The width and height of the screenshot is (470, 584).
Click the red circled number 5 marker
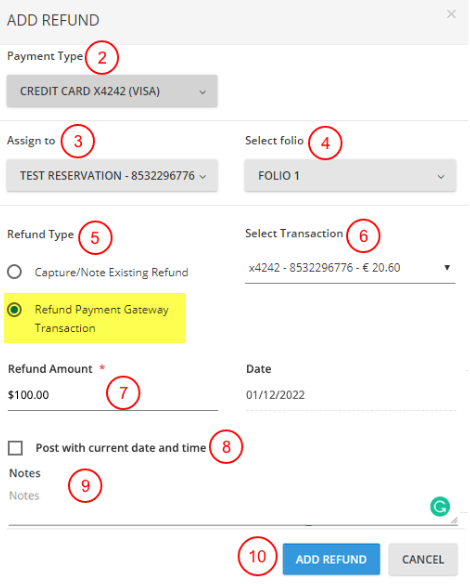pos(95,238)
